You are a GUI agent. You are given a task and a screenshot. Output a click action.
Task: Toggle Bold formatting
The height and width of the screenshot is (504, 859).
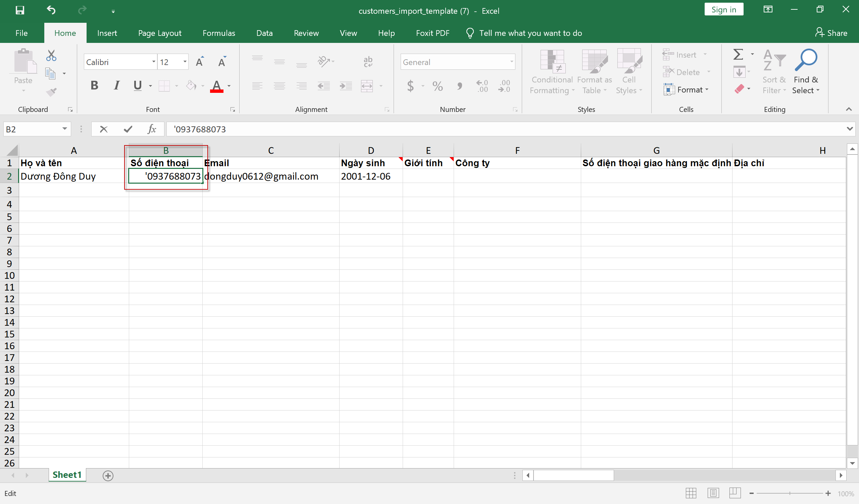(x=94, y=85)
